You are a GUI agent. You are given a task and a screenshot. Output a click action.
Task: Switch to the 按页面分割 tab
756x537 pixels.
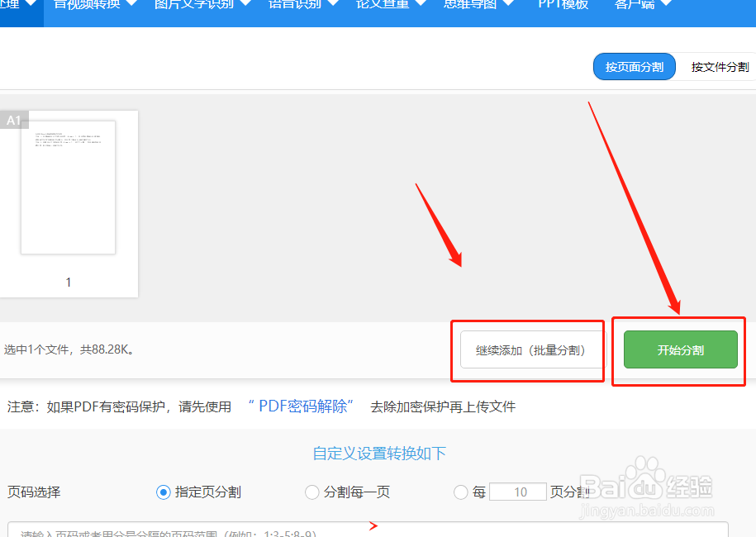(634, 66)
